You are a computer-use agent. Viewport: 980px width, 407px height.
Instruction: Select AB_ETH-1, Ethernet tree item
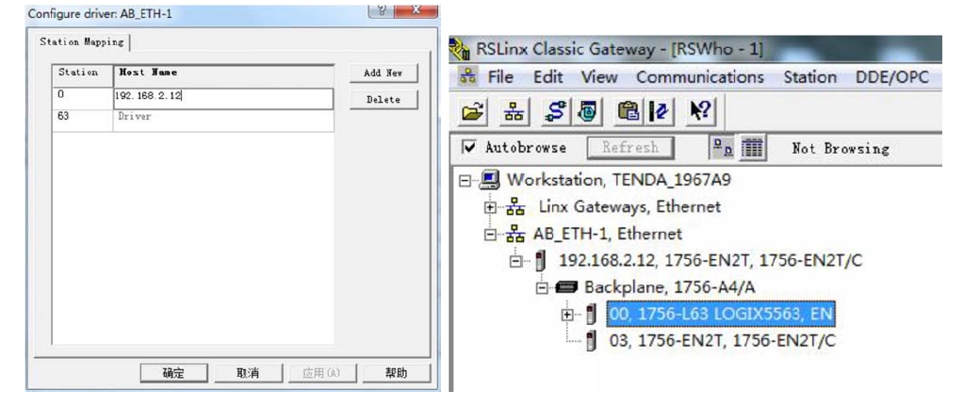pos(608,234)
